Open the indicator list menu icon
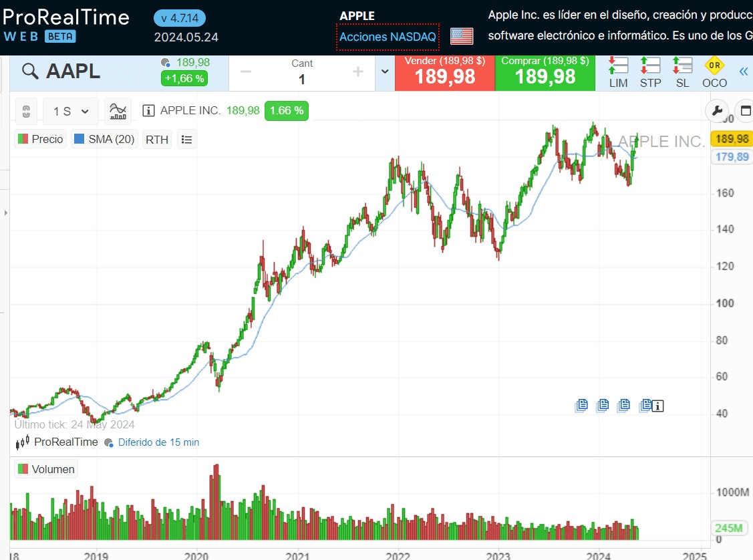Viewport: 753px width, 560px height. coord(187,140)
